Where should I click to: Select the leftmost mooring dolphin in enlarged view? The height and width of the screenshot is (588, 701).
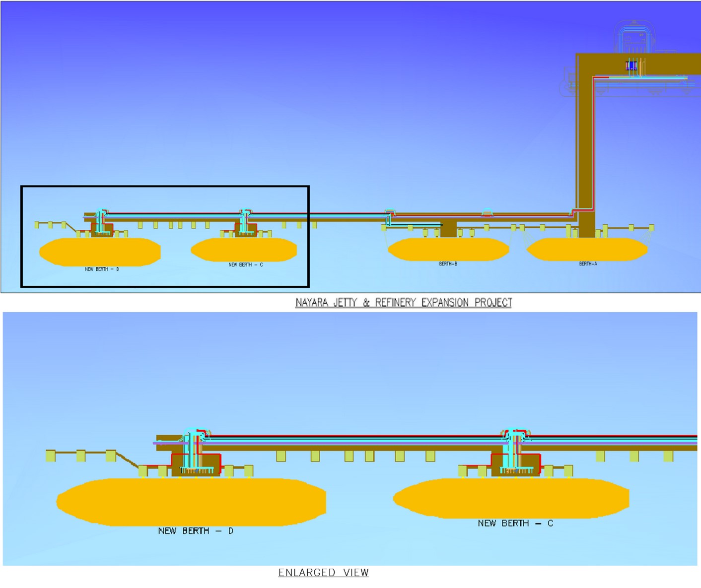[51, 455]
